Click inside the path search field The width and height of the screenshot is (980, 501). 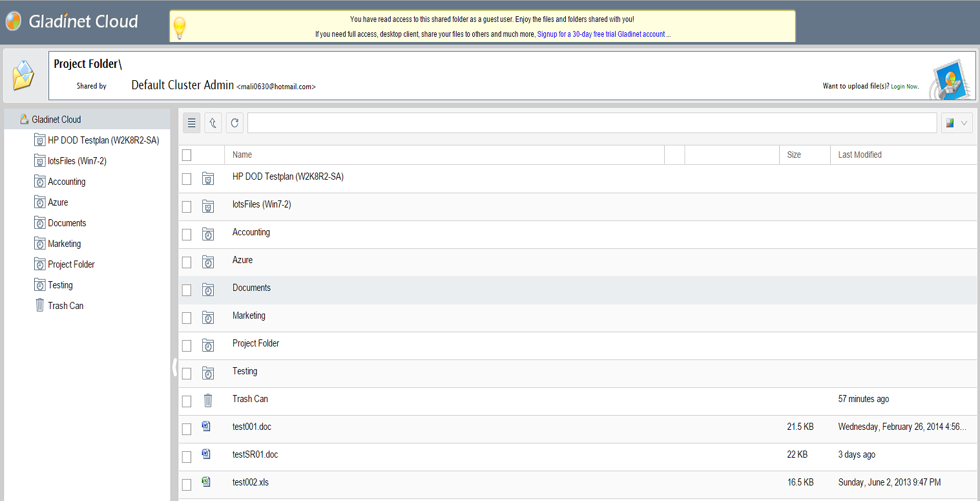point(581,122)
